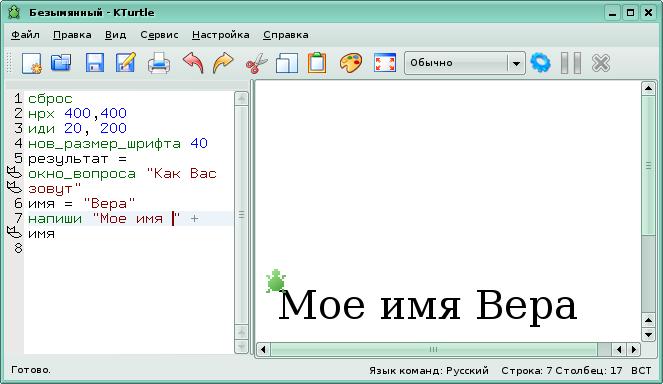Run script with blue gear icon

(541, 63)
